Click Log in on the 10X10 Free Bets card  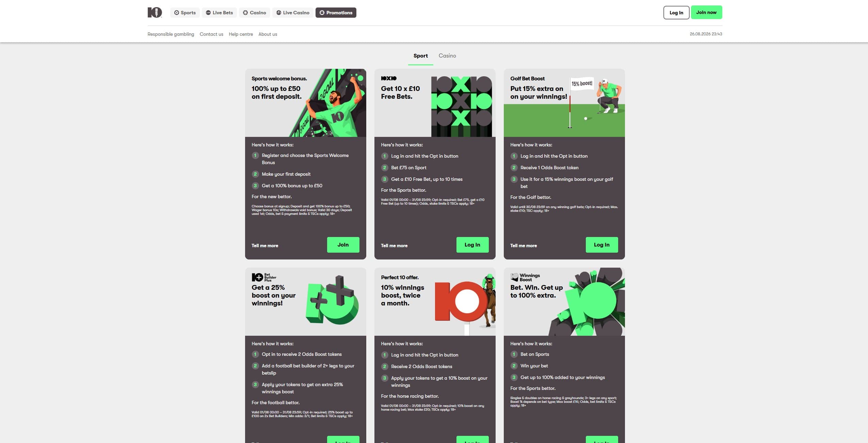tap(472, 245)
